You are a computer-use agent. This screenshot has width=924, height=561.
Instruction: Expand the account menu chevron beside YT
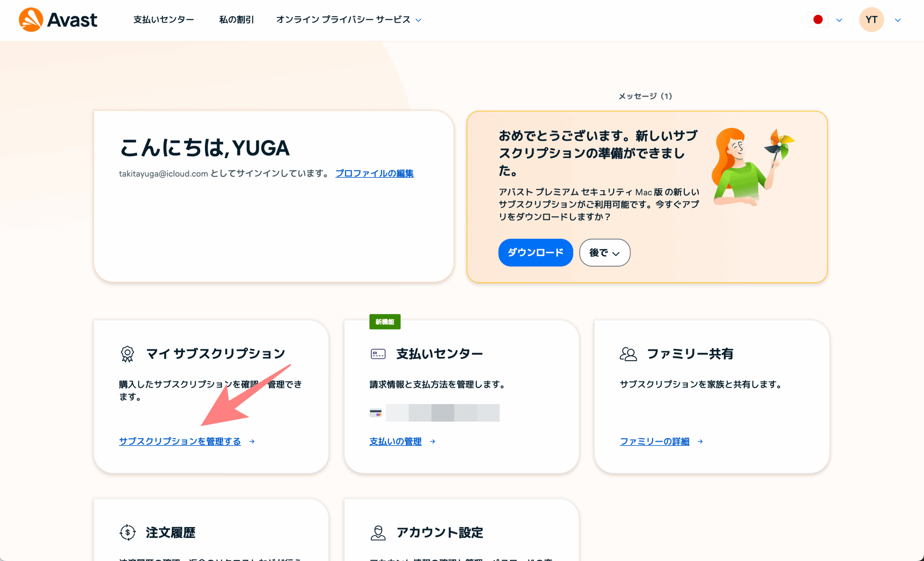[898, 20]
